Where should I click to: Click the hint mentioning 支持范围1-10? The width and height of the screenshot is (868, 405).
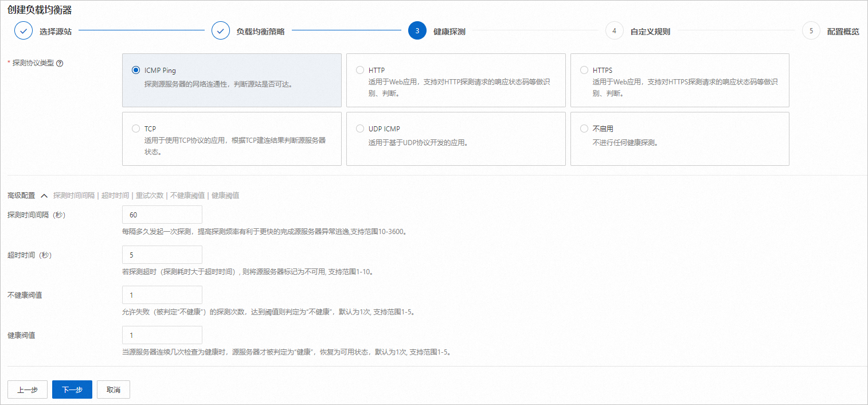coord(248,272)
